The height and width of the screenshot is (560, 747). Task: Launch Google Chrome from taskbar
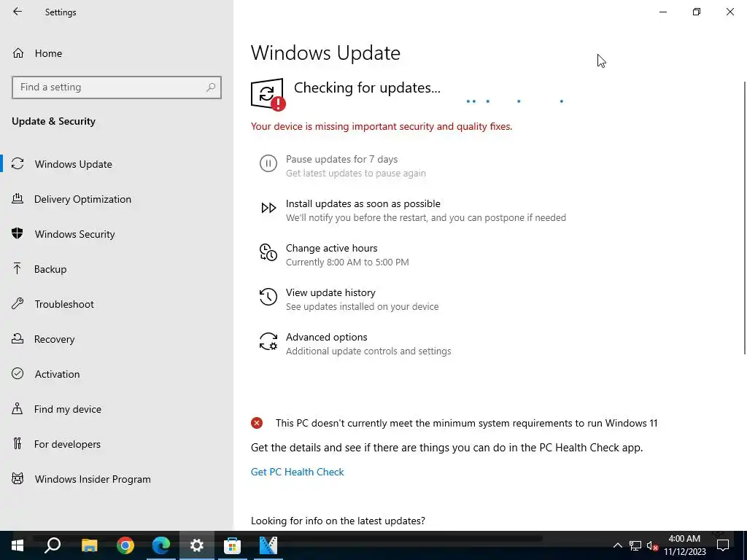click(x=125, y=545)
